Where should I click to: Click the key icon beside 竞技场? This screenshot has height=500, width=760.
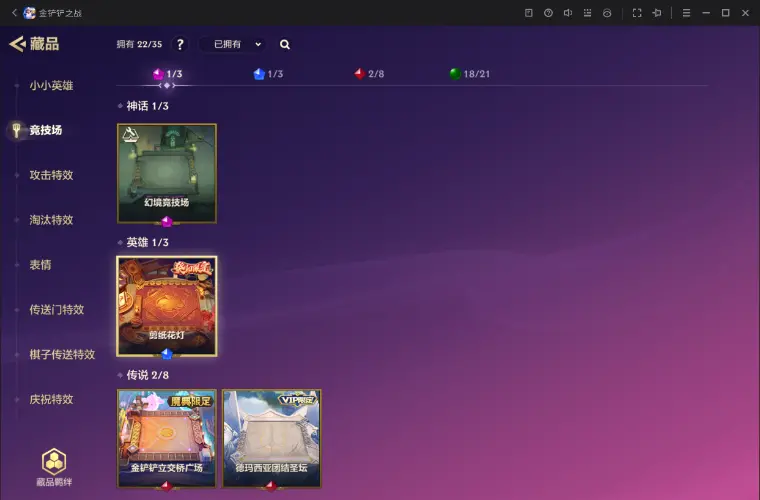(16, 130)
